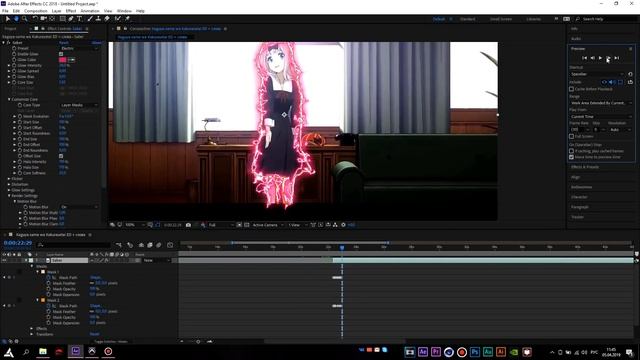Select the Rectangle shape tool
This screenshot has width=640, height=360.
[62, 19]
